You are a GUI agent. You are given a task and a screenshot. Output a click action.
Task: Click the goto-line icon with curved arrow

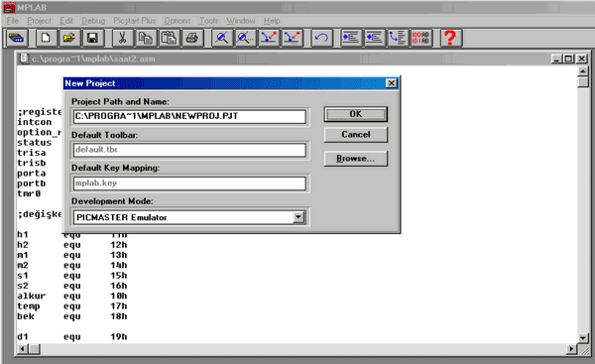[398, 38]
